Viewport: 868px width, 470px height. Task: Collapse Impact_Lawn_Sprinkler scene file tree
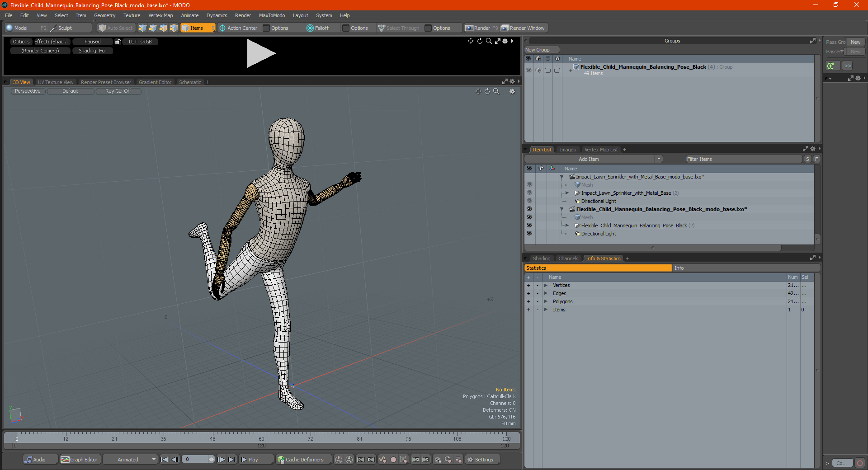coord(562,177)
